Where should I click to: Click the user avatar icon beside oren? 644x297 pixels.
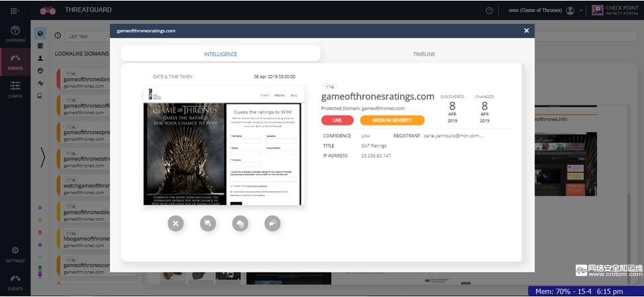pos(570,11)
